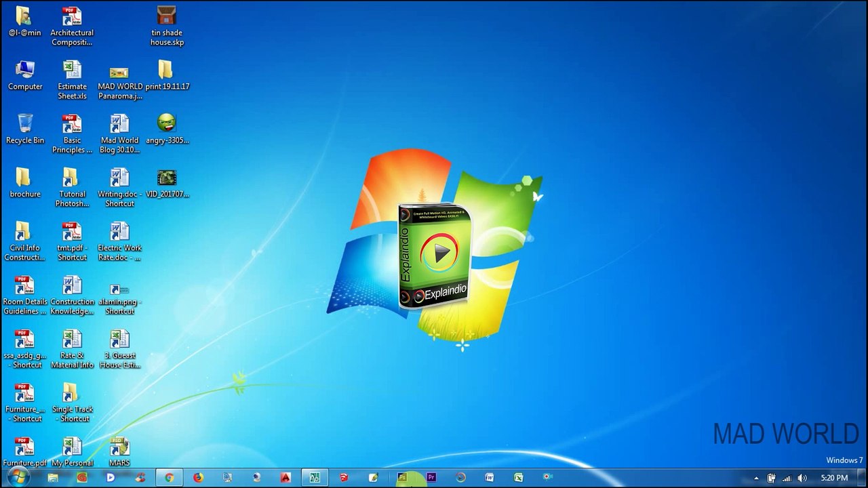Launch Premiere Pro from the taskbar
Screen dimensions: 868x488
(x=431, y=477)
